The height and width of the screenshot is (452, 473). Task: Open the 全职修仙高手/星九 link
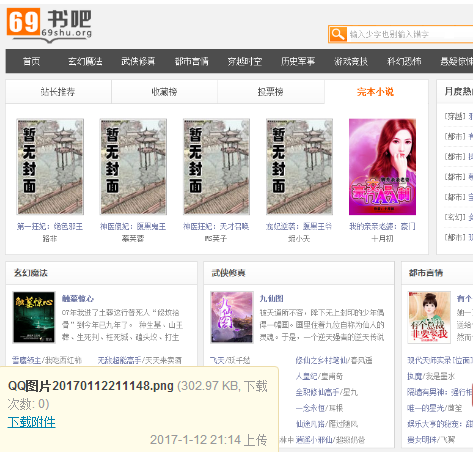coord(327,392)
